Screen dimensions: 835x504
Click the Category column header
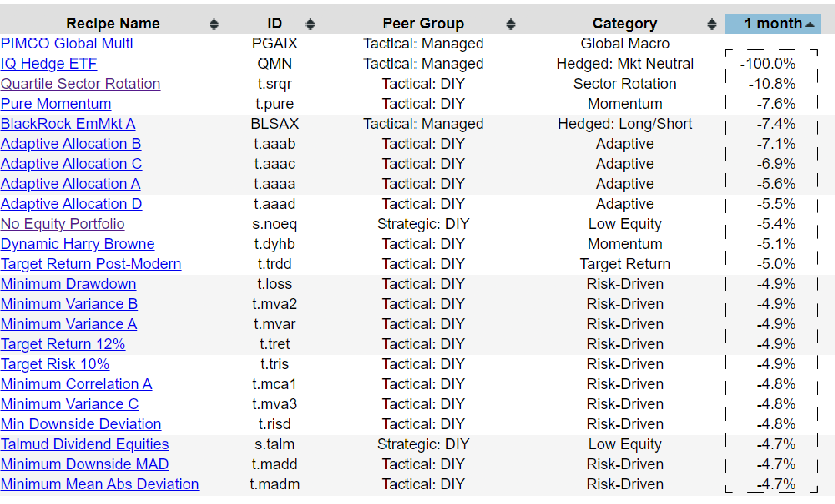tap(625, 24)
